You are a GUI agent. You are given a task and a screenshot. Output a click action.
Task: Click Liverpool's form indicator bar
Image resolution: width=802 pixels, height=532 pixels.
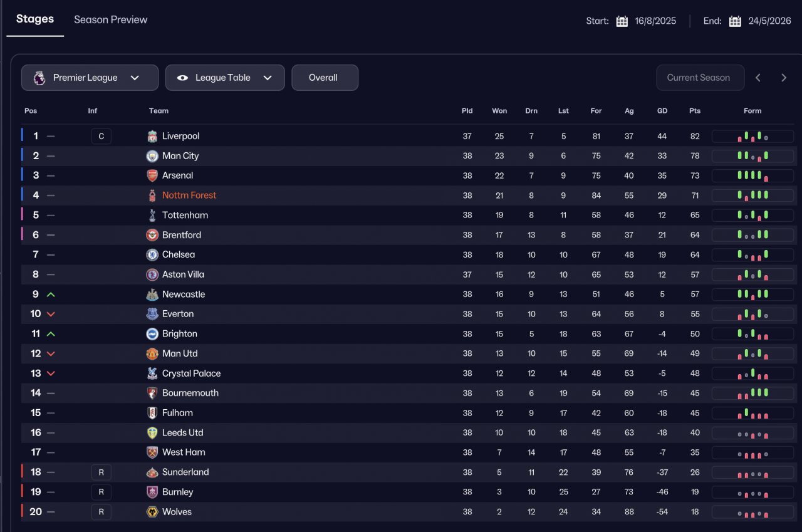(753, 137)
